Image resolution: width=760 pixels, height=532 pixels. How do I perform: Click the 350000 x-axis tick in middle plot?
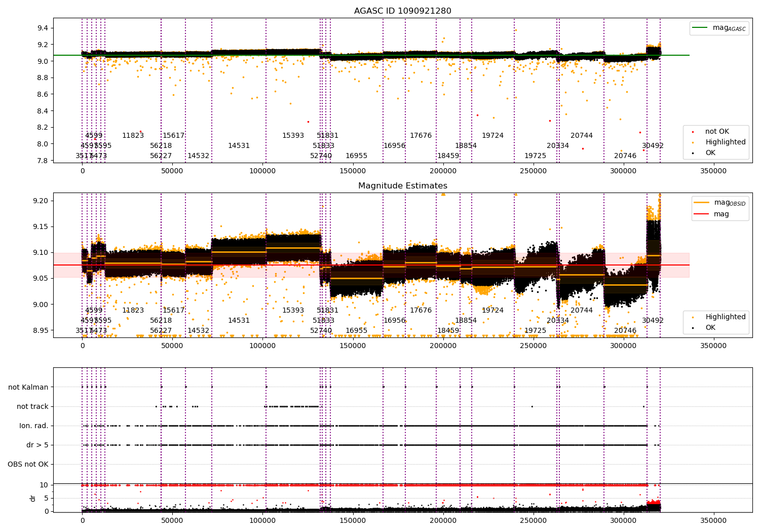click(x=713, y=346)
